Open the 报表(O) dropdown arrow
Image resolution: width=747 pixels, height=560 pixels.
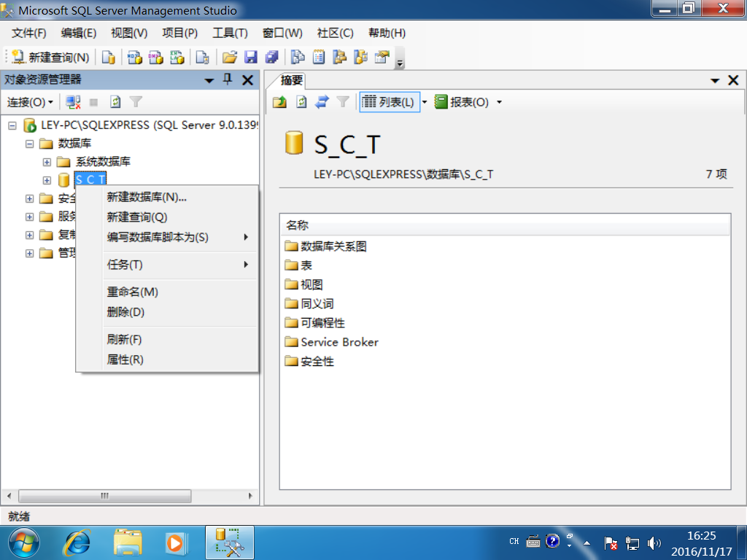click(x=499, y=102)
